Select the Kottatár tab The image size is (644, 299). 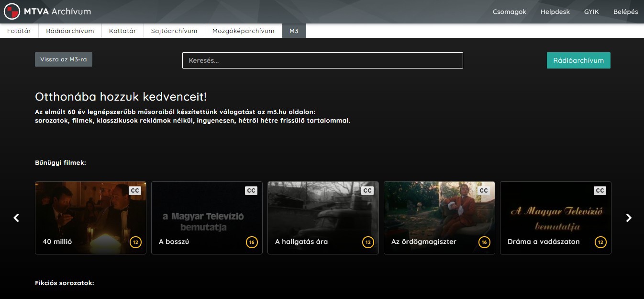(x=122, y=31)
